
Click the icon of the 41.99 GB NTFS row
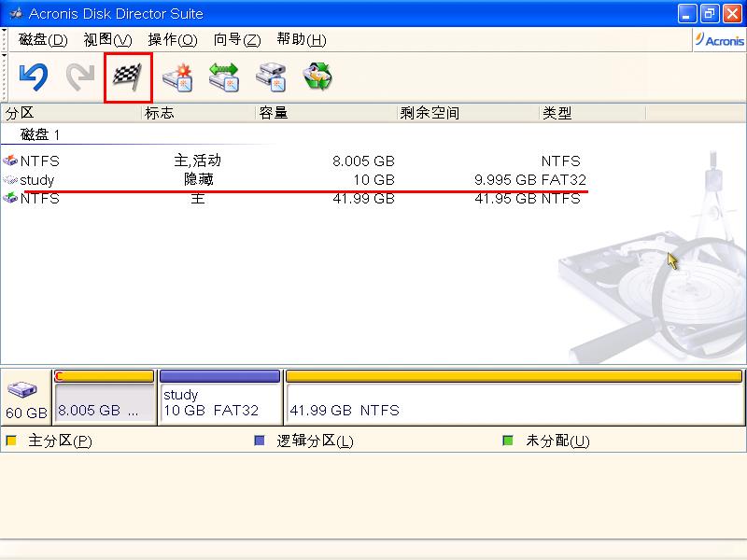point(10,198)
